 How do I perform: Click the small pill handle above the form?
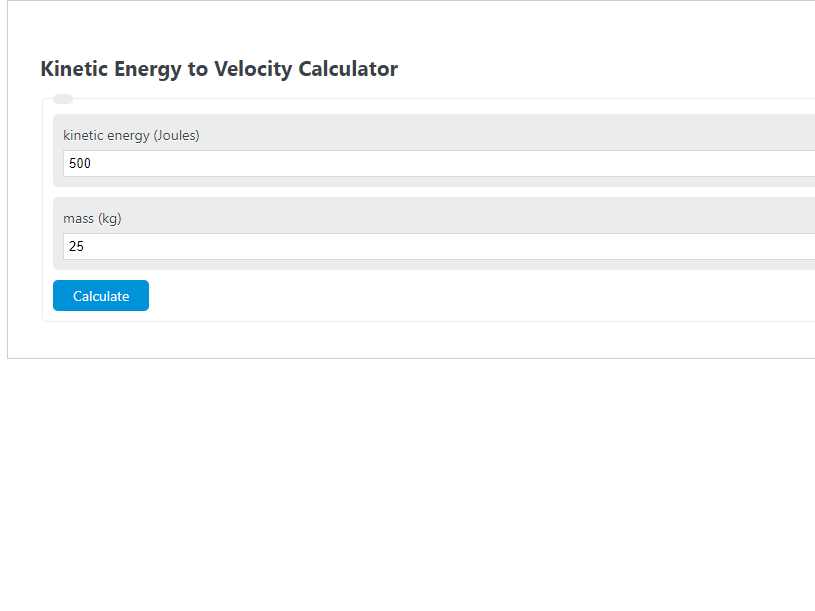63,99
